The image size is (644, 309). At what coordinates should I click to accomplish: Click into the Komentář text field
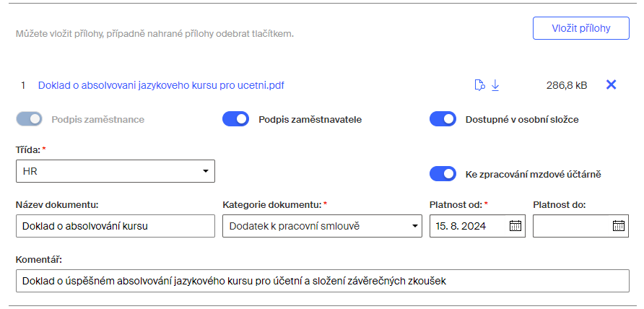(323, 281)
